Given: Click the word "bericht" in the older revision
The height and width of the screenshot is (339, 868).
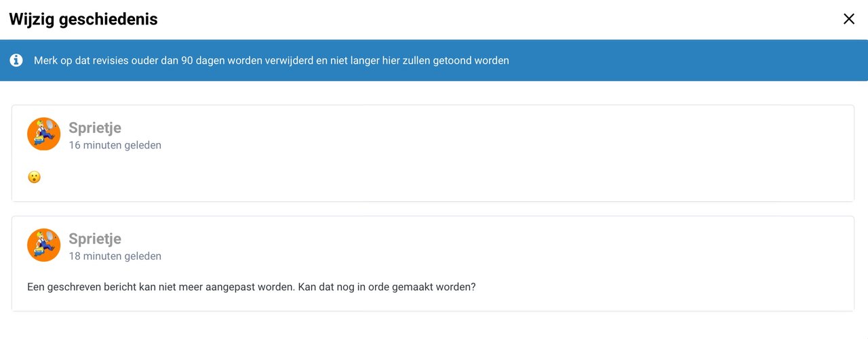Looking at the screenshot, I should (x=123, y=287).
